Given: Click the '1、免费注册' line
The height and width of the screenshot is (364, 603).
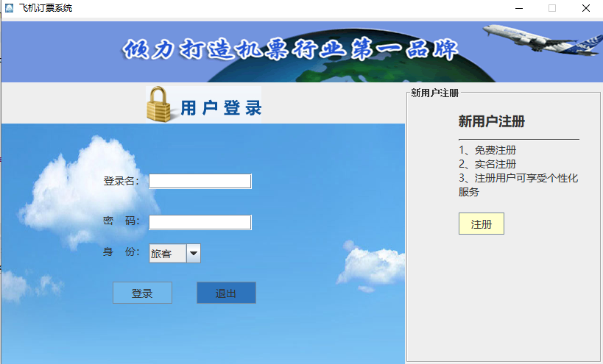Looking at the screenshot, I should (487, 150).
